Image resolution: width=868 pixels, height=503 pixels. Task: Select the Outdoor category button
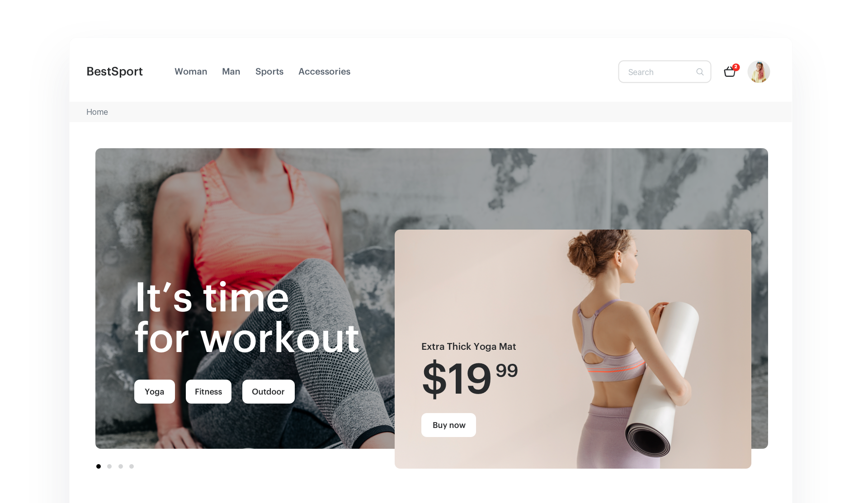pos(268,392)
